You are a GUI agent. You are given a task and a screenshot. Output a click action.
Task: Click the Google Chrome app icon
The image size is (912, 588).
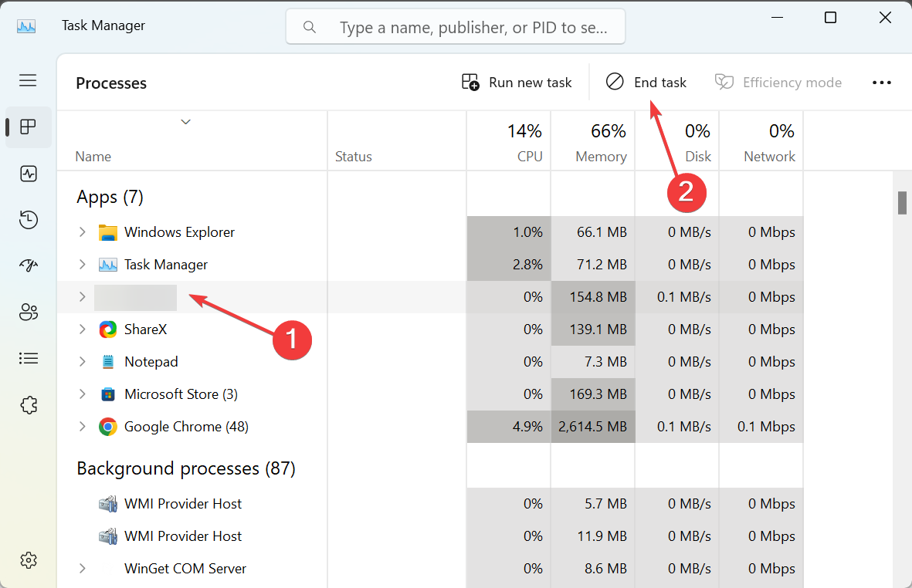coord(107,427)
